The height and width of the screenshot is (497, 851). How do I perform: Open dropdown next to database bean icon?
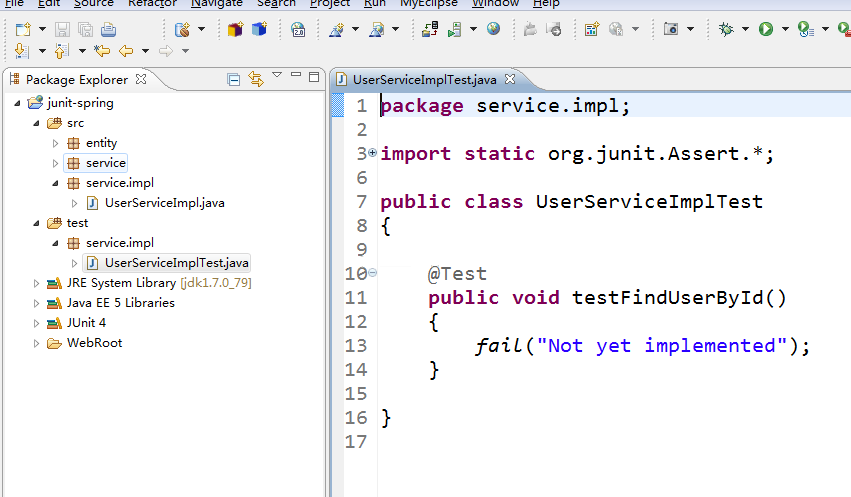201,29
